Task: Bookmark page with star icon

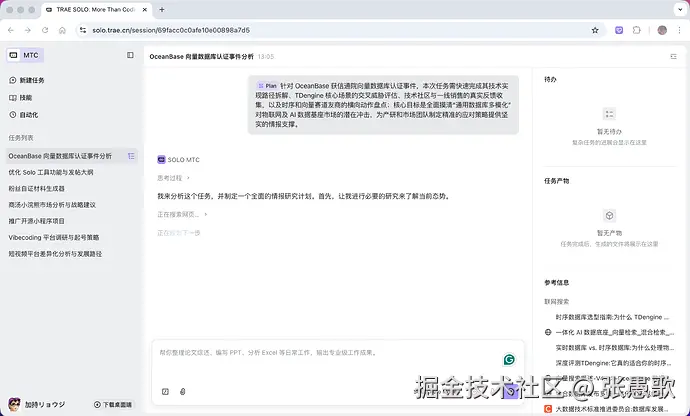Action: pyautogui.click(x=595, y=30)
